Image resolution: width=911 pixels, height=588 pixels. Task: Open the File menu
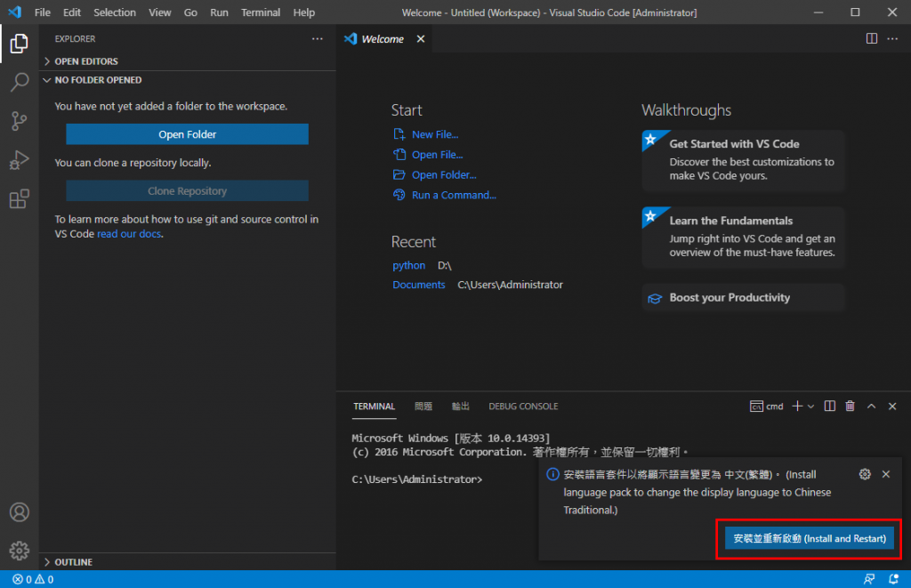click(x=43, y=12)
